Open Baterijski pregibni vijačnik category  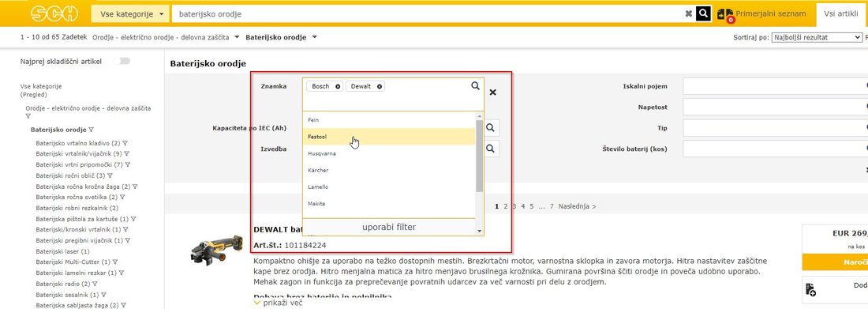79,240
